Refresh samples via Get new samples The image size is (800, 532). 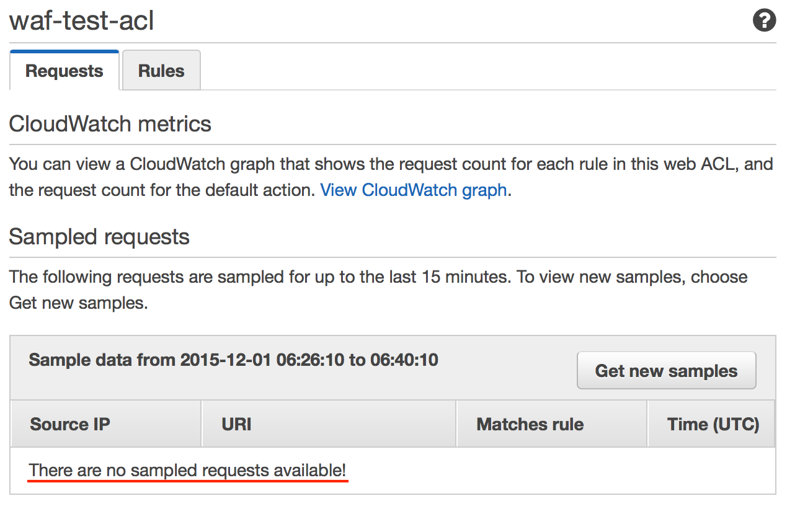pos(666,370)
